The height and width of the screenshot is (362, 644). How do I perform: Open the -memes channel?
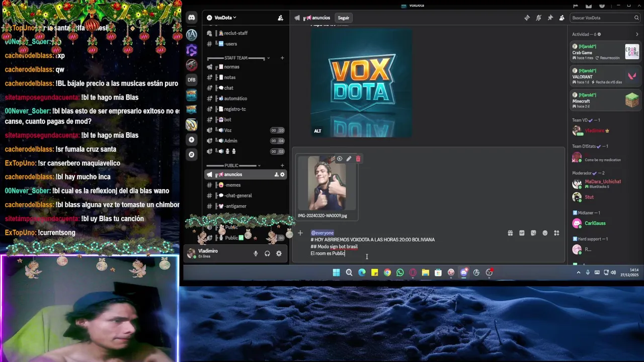[246, 185]
